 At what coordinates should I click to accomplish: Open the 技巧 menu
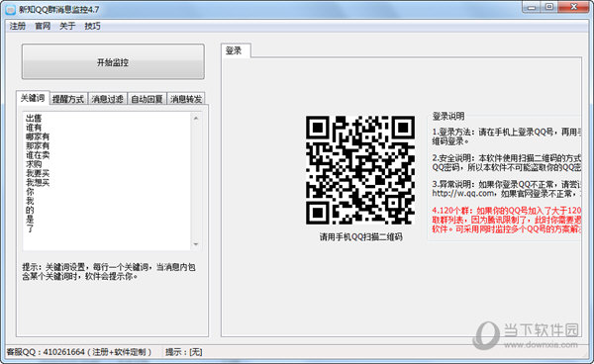[x=92, y=26]
